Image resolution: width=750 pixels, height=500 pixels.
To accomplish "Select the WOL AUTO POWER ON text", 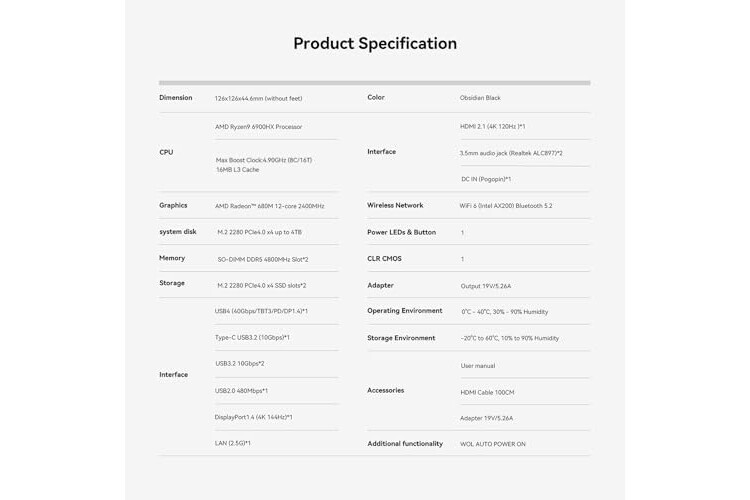I will (493, 444).
